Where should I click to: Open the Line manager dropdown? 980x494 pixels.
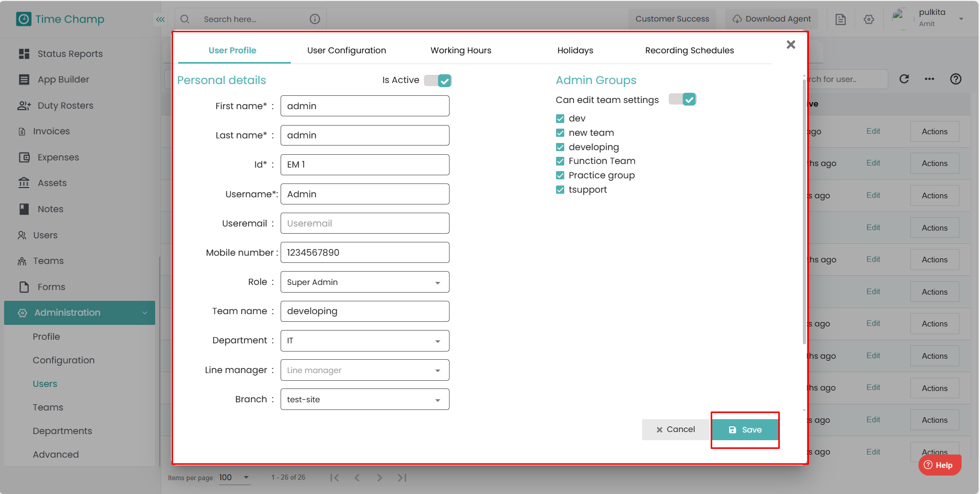coord(365,370)
